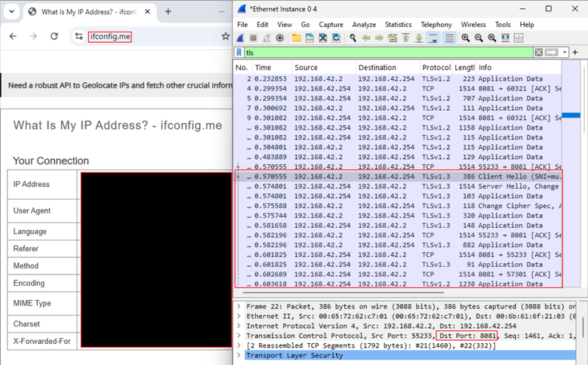Find a packet using magnifier icon
The width and height of the screenshot is (588, 365).
(x=352, y=38)
